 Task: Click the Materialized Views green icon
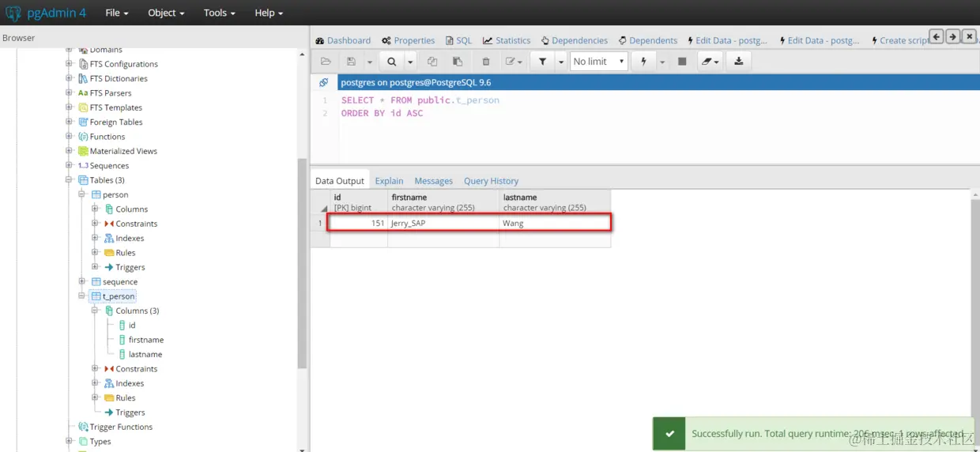coord(83,151)
